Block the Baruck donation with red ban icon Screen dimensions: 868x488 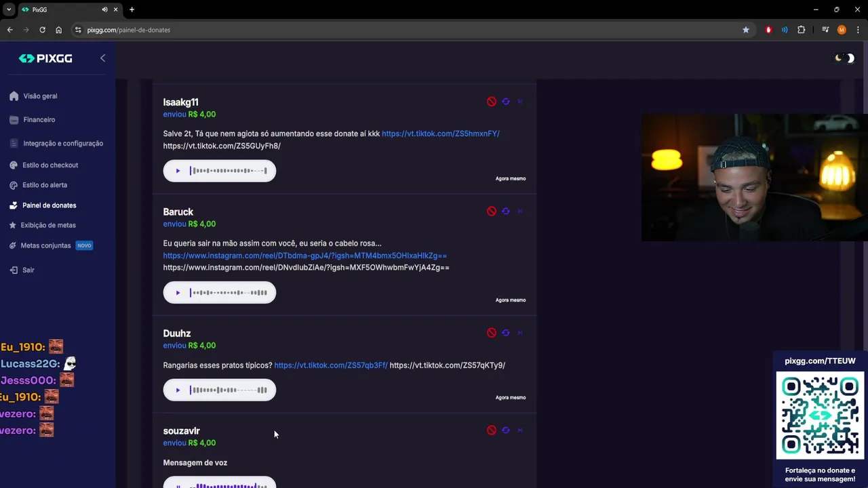point(492,211)
